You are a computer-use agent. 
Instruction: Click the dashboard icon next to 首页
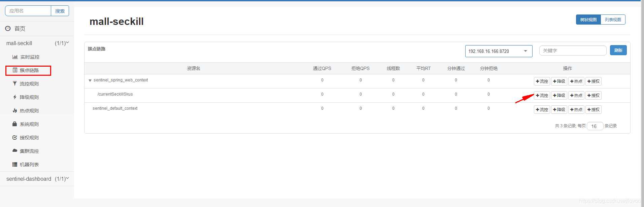8,29
